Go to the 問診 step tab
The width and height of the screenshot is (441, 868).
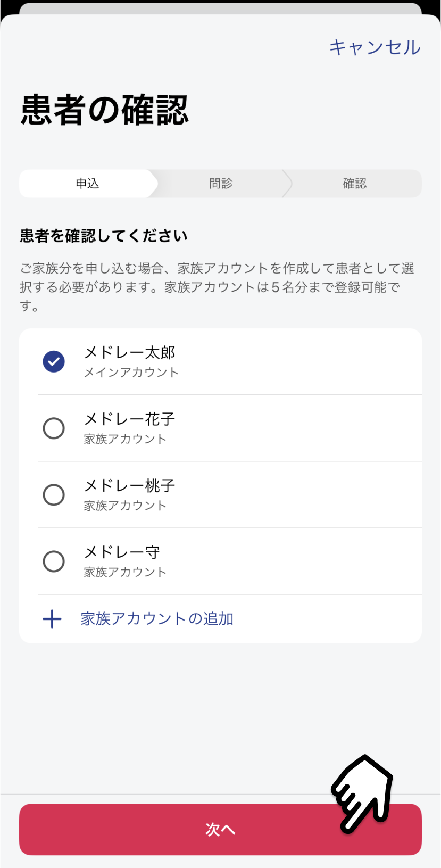click(x=221, y=184)
